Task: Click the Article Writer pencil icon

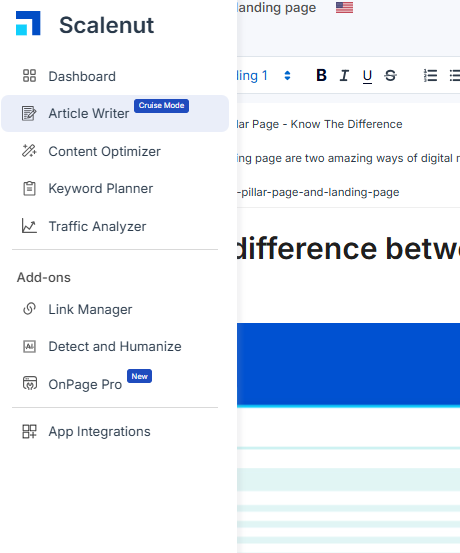Action: [29, 113]
